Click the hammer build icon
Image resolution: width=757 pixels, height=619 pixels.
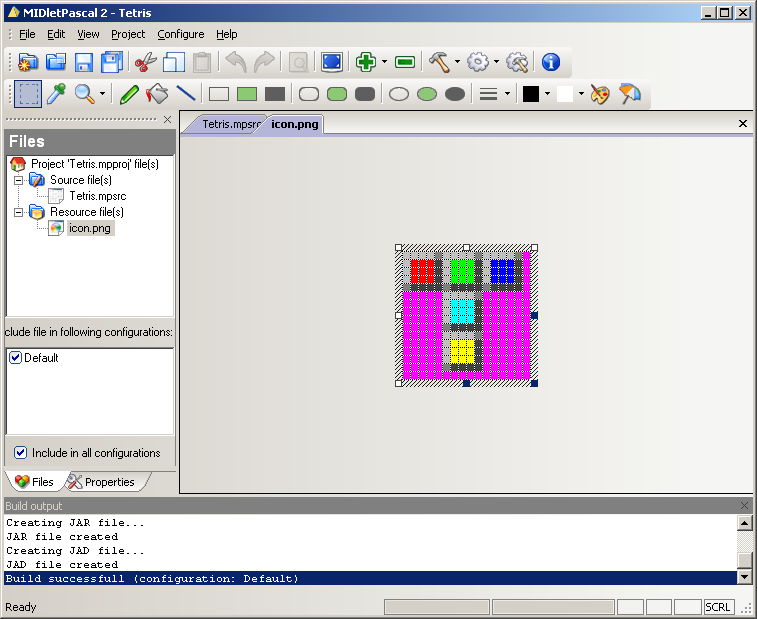pos(439,62)
